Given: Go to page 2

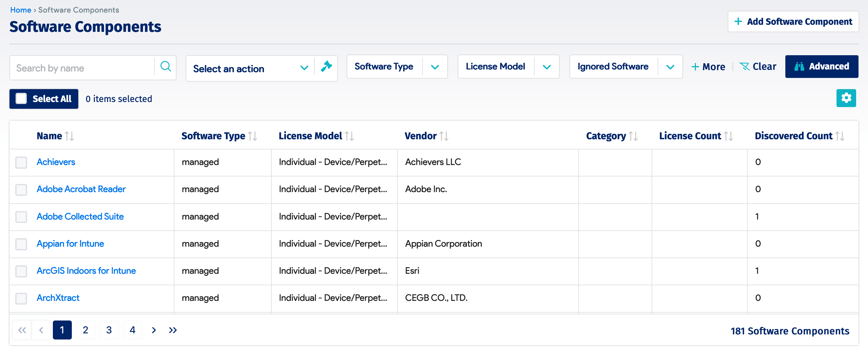Looking at the screenshot, I should [x=86, y=330].
